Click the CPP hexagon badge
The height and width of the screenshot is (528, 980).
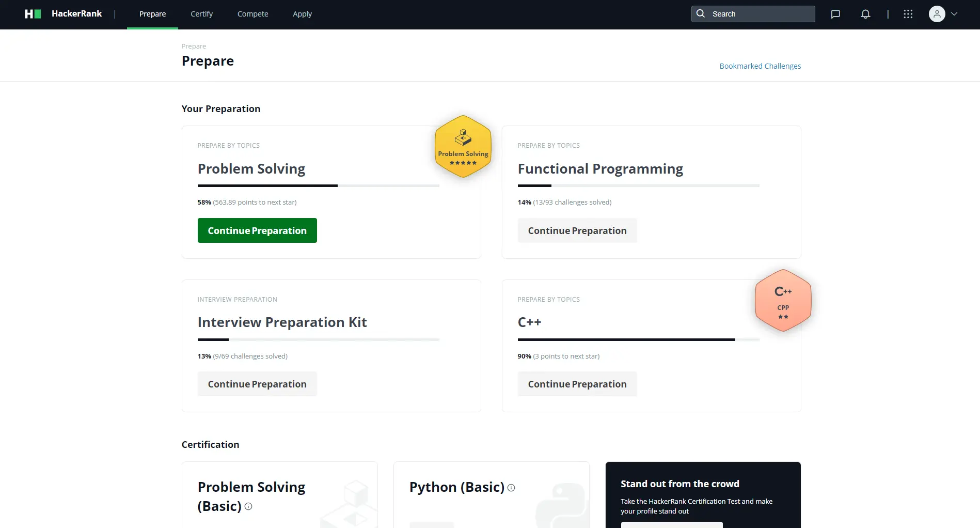pos(783,300)
